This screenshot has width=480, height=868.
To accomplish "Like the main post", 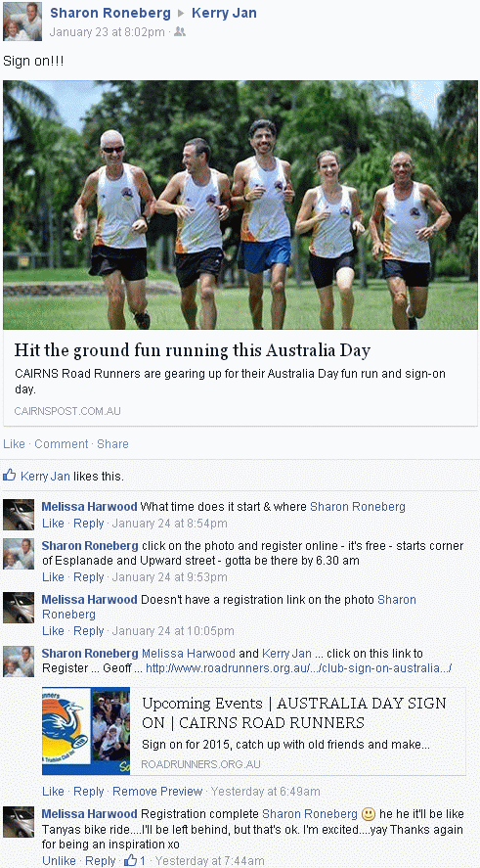I will pyautogui.click(x=15, y=444).
